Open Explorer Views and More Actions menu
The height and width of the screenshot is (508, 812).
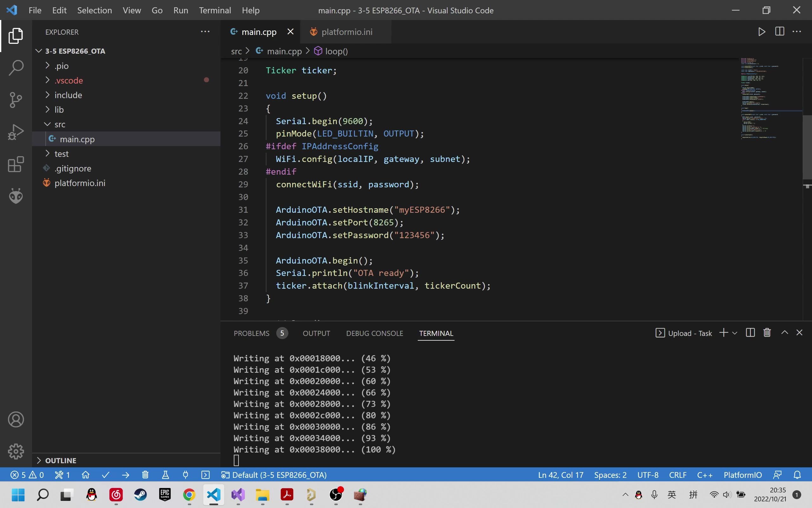coord(205,31)
